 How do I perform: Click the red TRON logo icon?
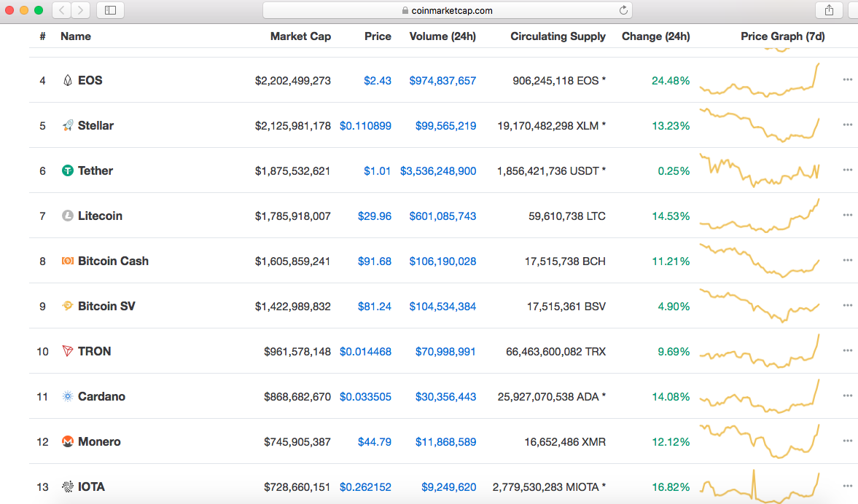67,351
